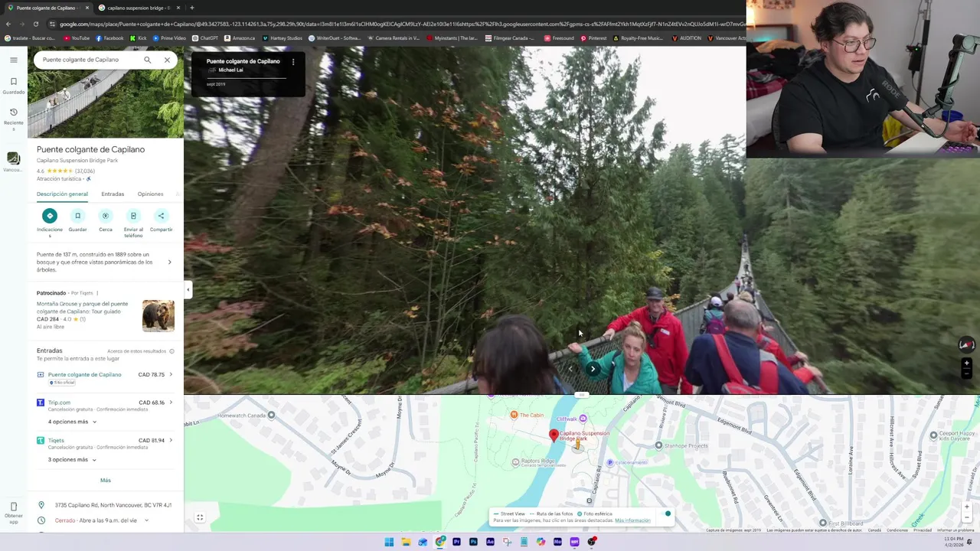Click the Guardar bookmark icon

(x=77, y=216)
